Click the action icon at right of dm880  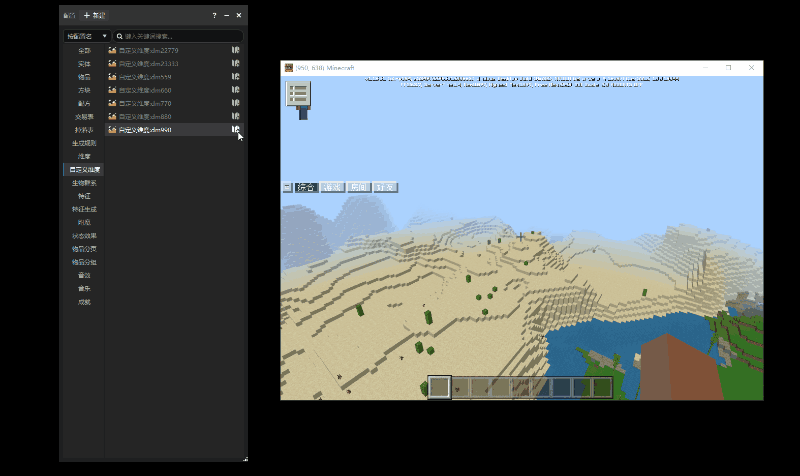tap(235, 116)
